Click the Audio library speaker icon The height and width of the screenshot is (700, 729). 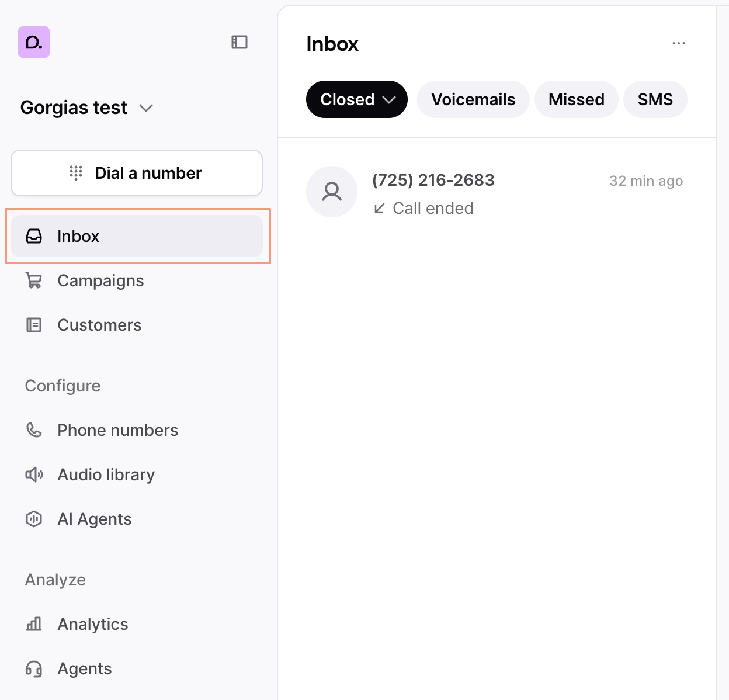tap(34, 474)
